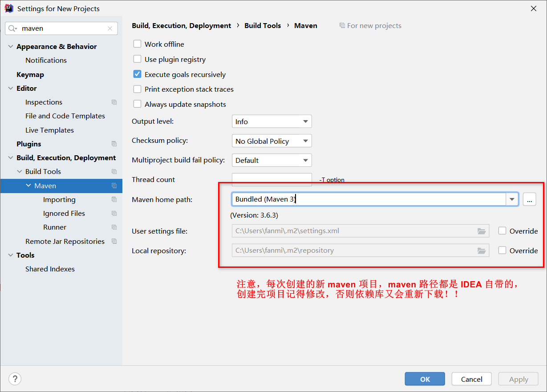Collapse the Appearance & Behavior section
Image resolution: width=547 pixels, height=392 pixels.
[11, 47]
